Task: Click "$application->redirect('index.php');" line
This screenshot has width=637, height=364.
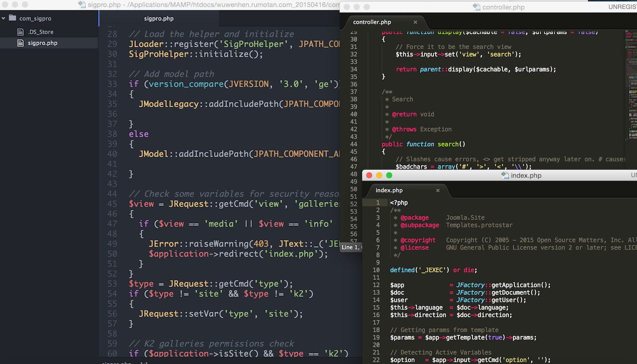Action: coord(239,253)
